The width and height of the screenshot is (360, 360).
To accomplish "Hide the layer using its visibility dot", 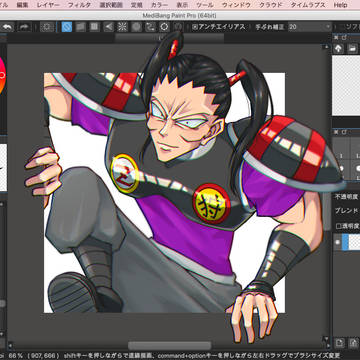I will [337, 242].
